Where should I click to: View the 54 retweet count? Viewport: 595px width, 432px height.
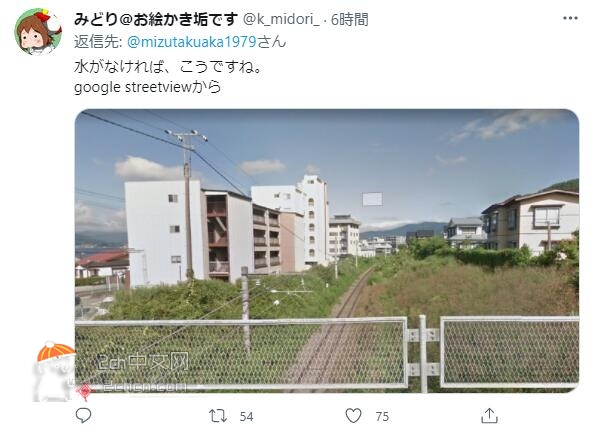tap(246, 417)
